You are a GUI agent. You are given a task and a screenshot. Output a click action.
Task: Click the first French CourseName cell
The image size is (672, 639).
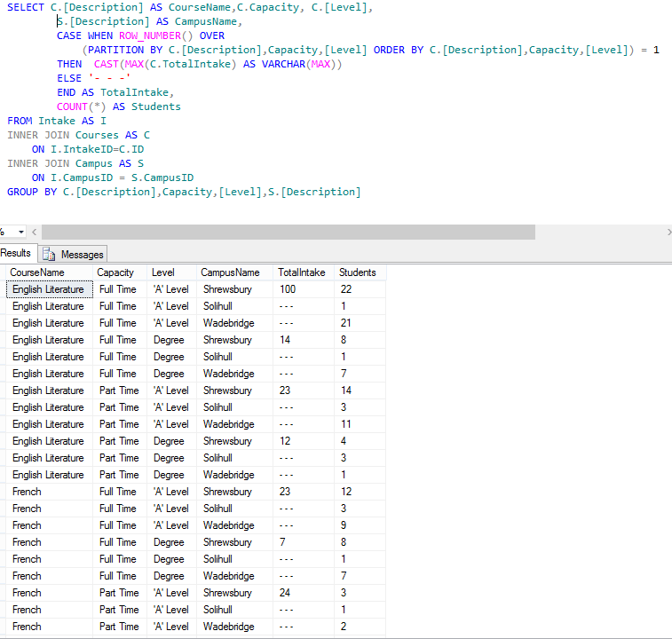27,492
